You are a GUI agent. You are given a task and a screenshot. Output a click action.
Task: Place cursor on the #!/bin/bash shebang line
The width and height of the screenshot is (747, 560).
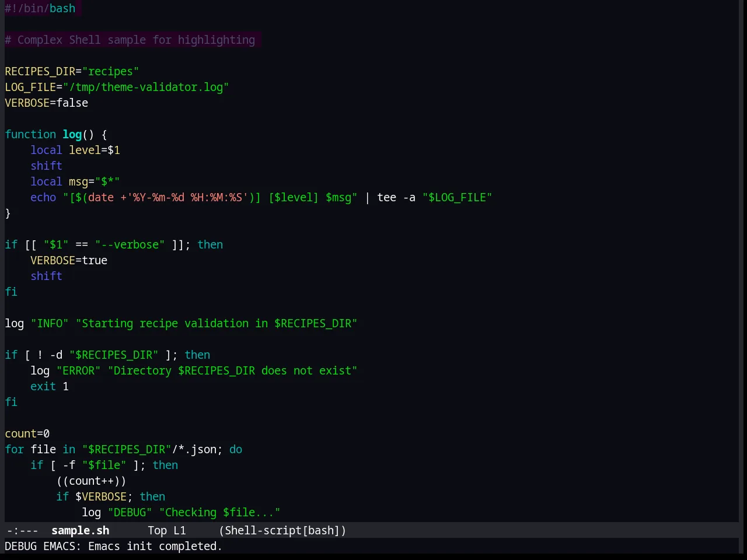click(40, 8)
